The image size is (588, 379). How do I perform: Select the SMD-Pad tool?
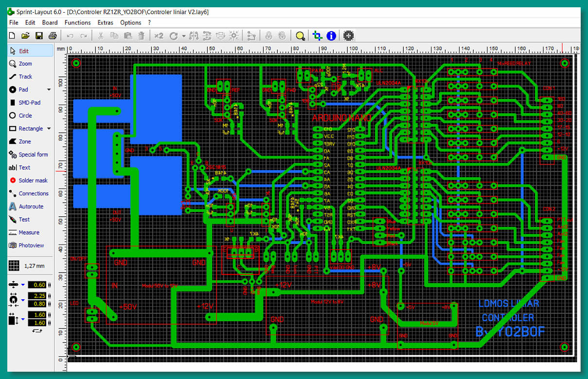point(30,103)
